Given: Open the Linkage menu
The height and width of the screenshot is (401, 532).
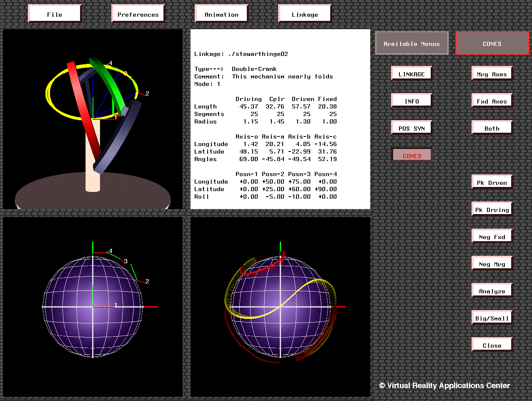Looking at the screenshot, I should [305, 14].
